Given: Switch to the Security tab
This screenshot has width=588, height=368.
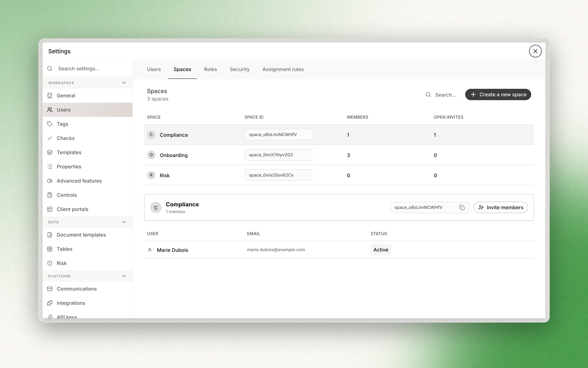Looking at the screenshot, I should (x=240, y=69).
